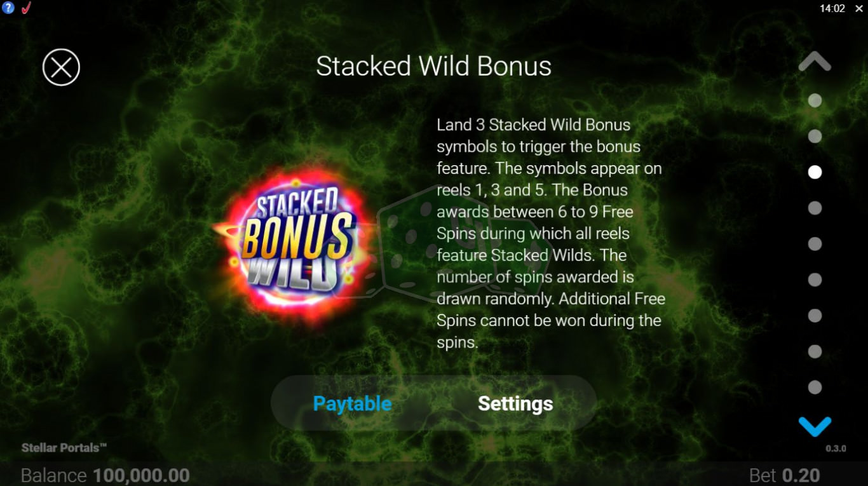
Task: Open the Paytable tab
Action: (353, 403)
